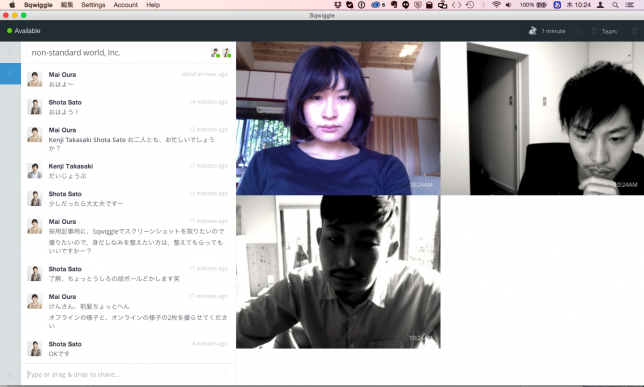Click the '4 minutes ago' timestamp
Screen dimensions: 644x387
coord(209,343)
